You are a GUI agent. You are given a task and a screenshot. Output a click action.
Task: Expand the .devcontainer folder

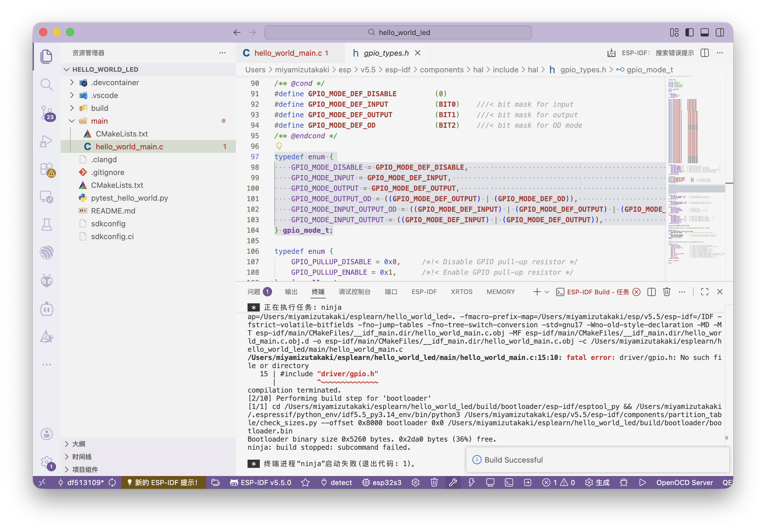(x=72, y=82)
